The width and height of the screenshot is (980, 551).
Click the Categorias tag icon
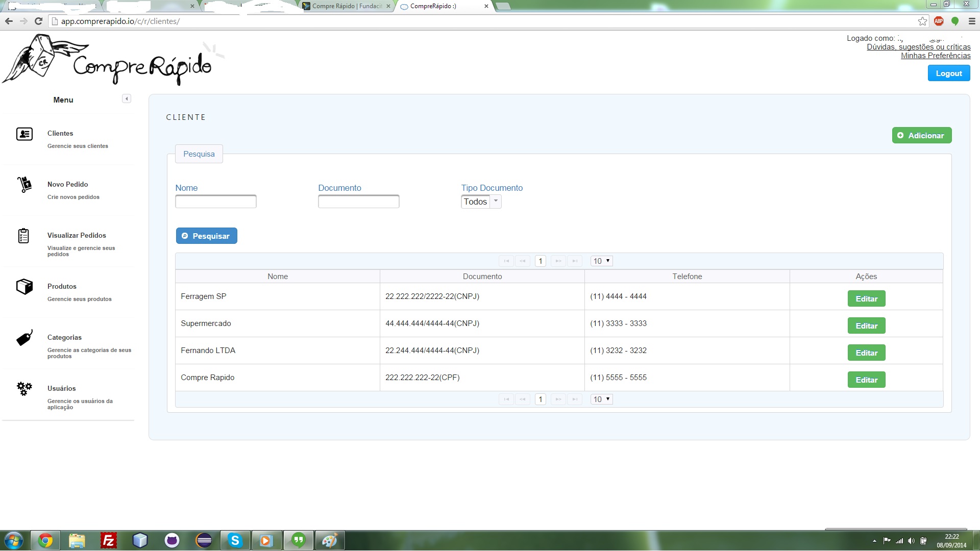[24, 338]
